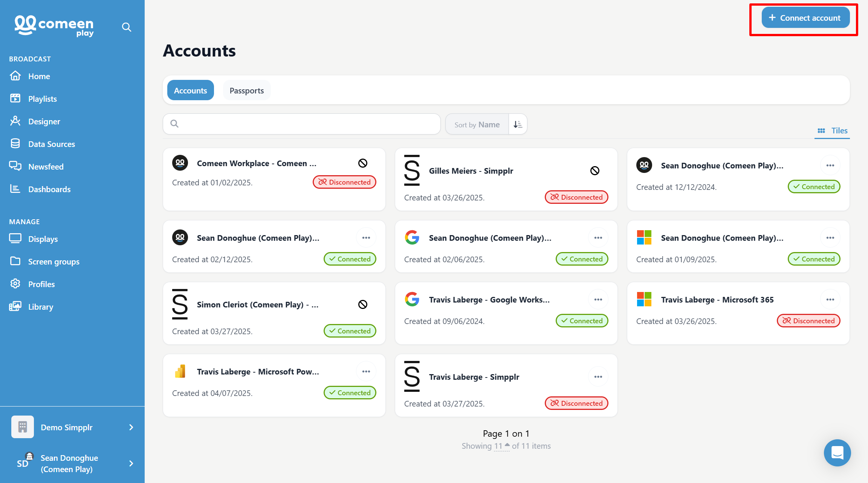Click Disconnected badge on Travis Laberge Microsoft 365

808,321
